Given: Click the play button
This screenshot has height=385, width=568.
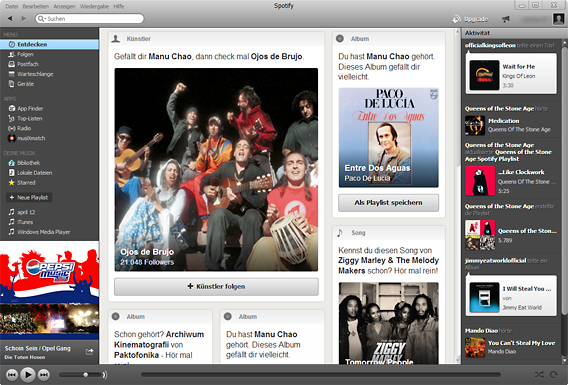Looking at the screenshot, I should 28,374.
